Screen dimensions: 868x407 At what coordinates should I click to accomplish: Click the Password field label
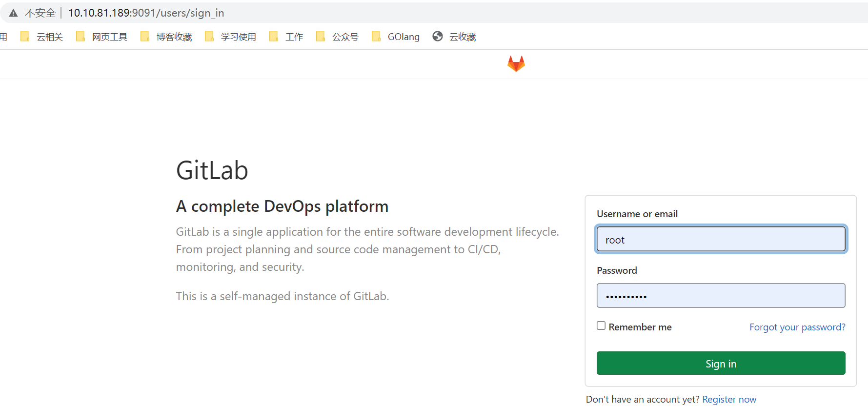617,270
